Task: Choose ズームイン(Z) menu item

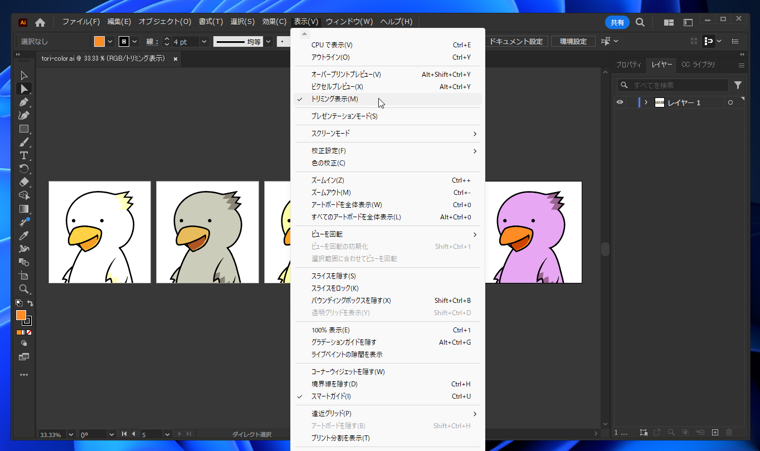Action: click(388, 180)
